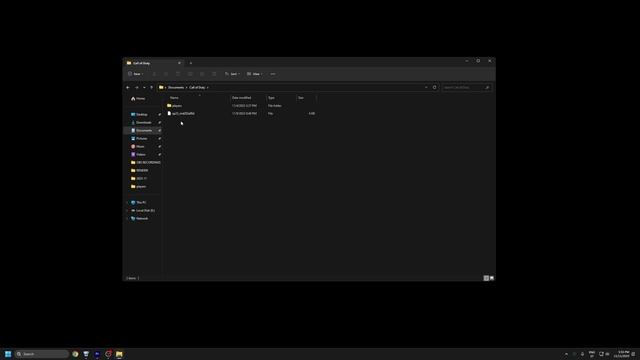The height and width of the screenshot is (360, 640).
Task: Click the Cut toolbar icon
Action: click(x=154, y=74)
